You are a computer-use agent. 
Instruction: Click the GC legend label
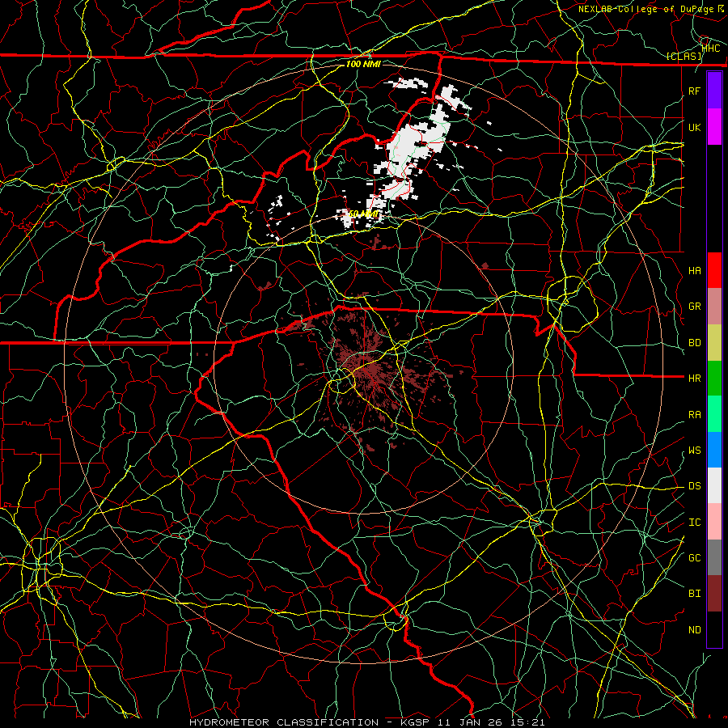tap(695, 558)
